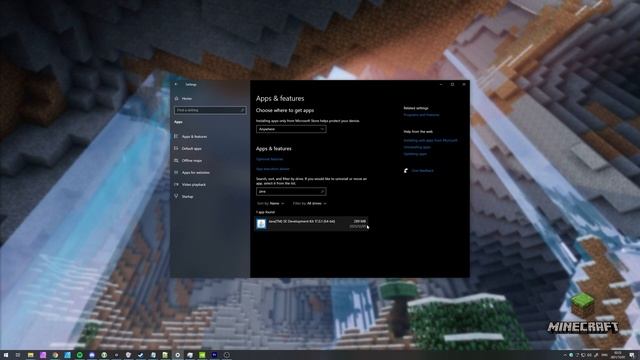Go back using the Settings back arrow

176,84
